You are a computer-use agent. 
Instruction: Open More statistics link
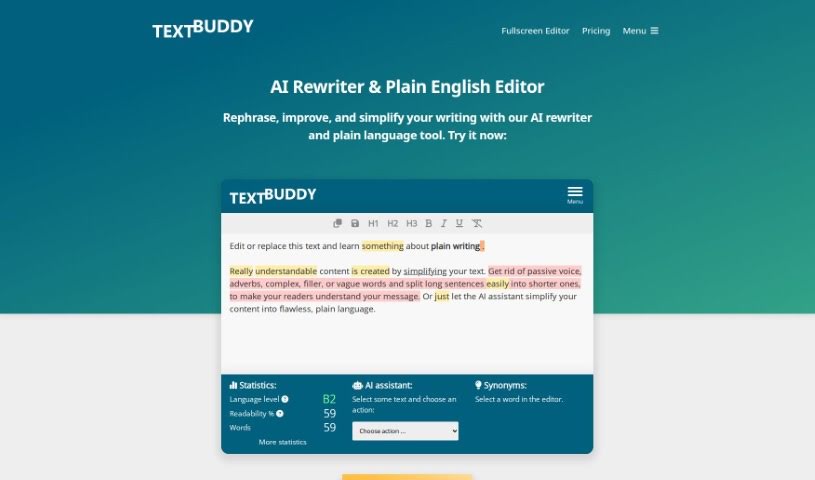pyautogui.click(x=283, y=442)
